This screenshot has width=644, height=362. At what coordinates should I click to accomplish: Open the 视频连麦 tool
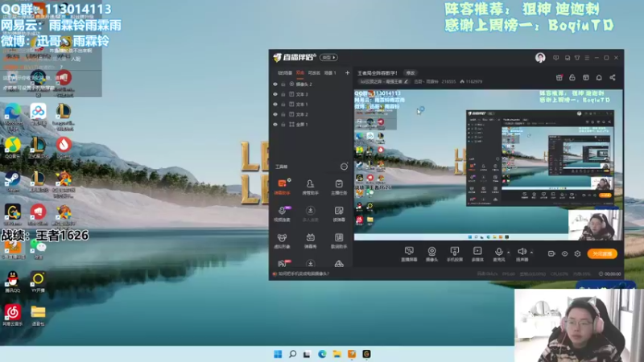[x=283, y=213]
